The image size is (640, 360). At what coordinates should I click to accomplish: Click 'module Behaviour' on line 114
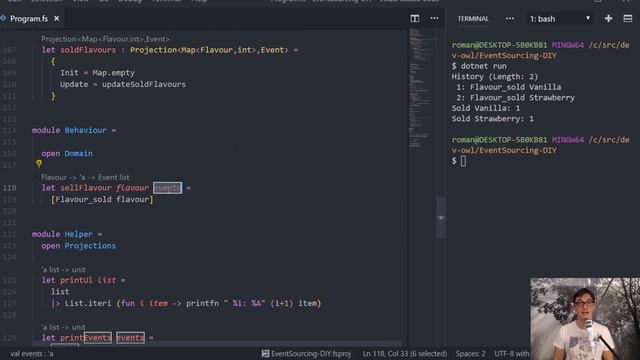69,130
